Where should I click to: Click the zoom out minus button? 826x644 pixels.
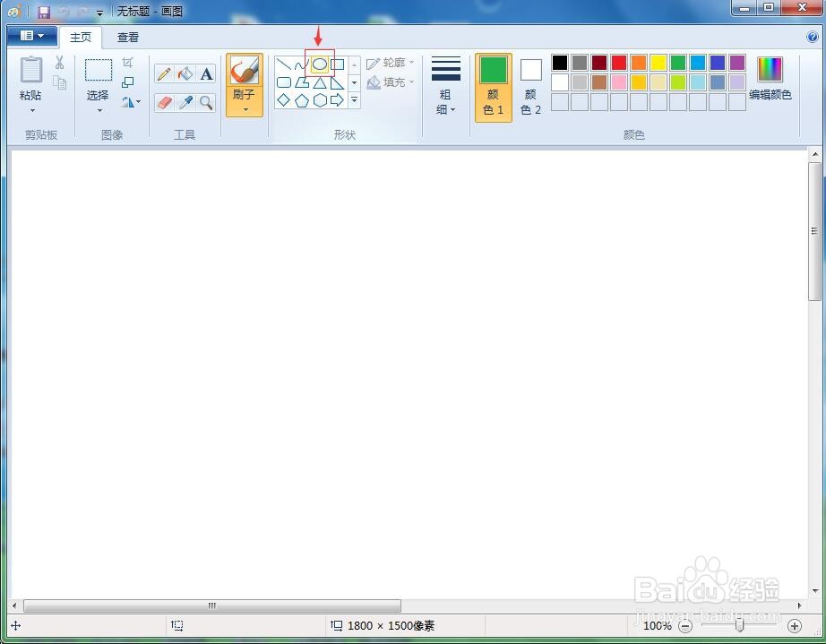coord(684,625)
